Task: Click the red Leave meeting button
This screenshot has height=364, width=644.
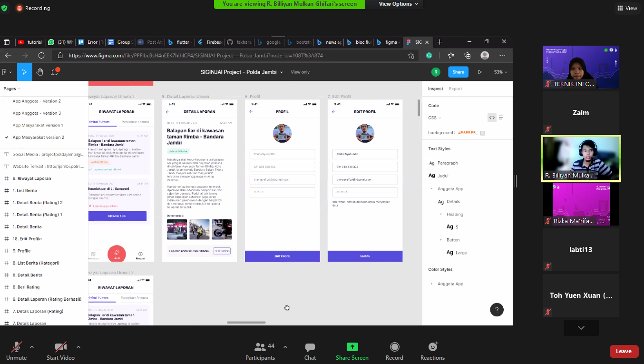Action: tap(624, 351)
